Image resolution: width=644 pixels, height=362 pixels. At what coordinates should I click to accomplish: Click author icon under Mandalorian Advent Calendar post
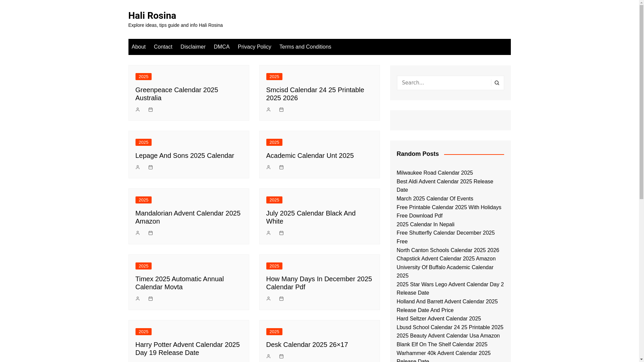click(138, 233)
